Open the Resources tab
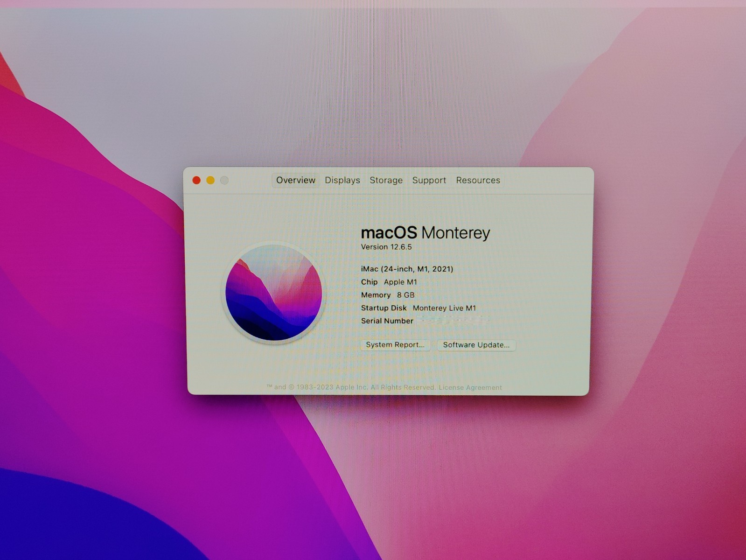This screenshot has height=560, width=746. 478,180
